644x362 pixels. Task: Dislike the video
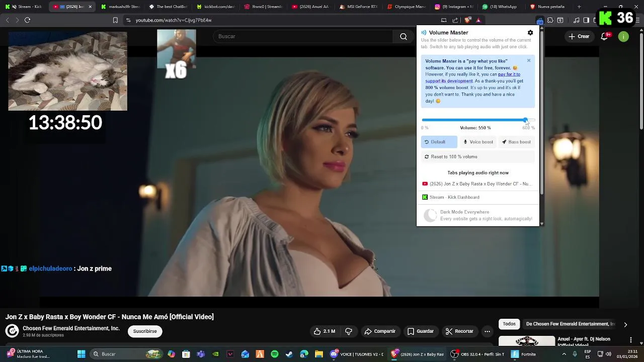[x=349, y=331]
